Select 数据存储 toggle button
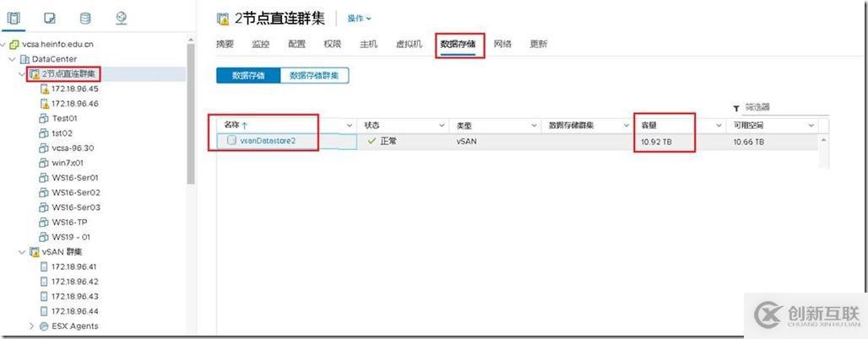The height and width of the screenshot is (339, 868). tap(248, 76)
